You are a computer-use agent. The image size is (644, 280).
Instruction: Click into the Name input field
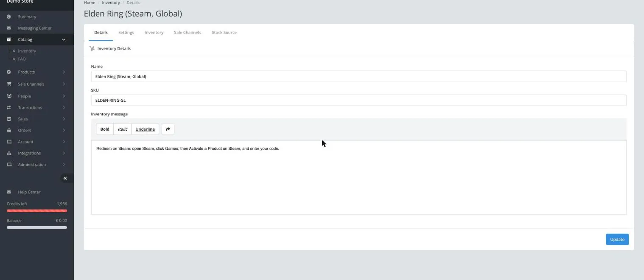(x=358, y=76)
